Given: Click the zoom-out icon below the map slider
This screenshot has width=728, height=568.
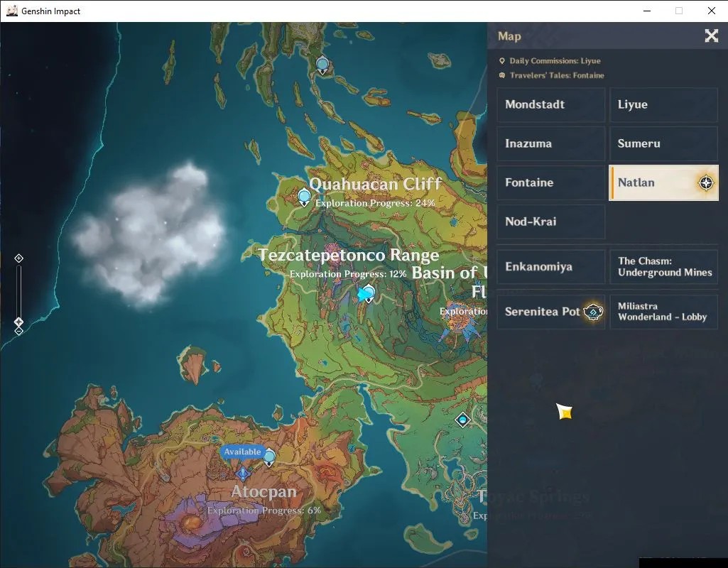Looking at the screenshot, I should (18, 332).
